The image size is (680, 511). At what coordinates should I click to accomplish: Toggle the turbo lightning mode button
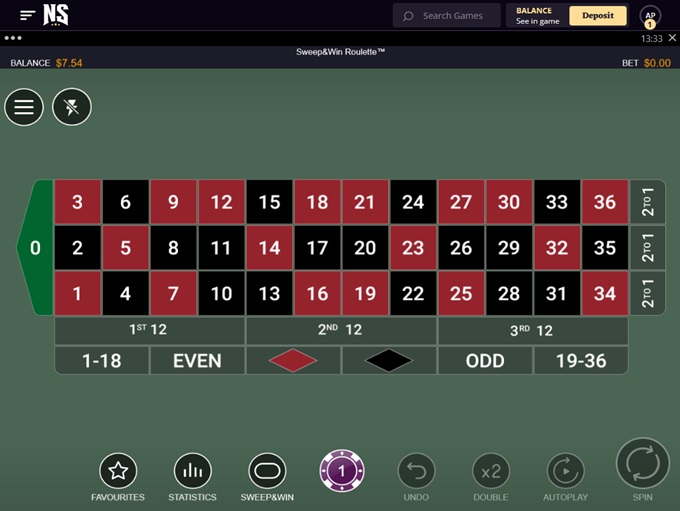coord(72,107)
